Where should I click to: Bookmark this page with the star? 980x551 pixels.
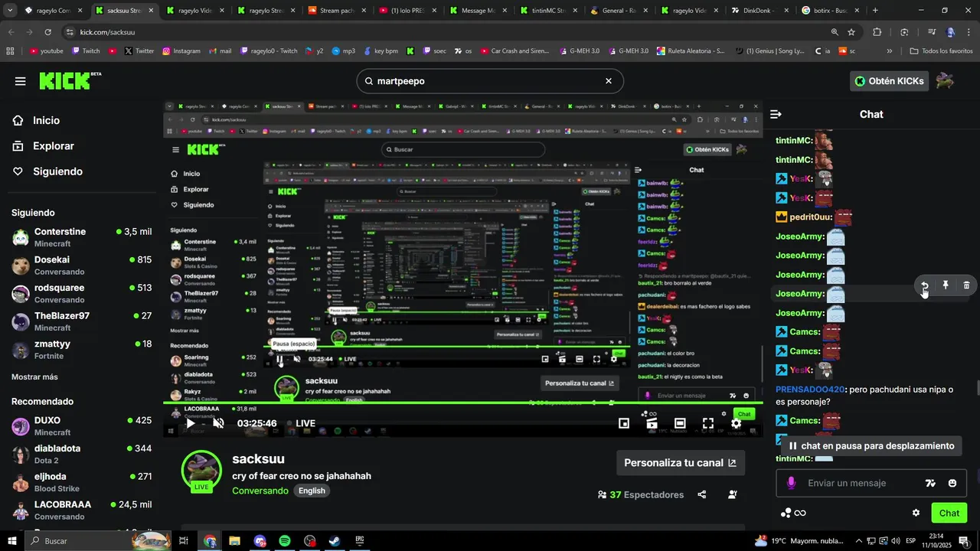tap(851, 32)
